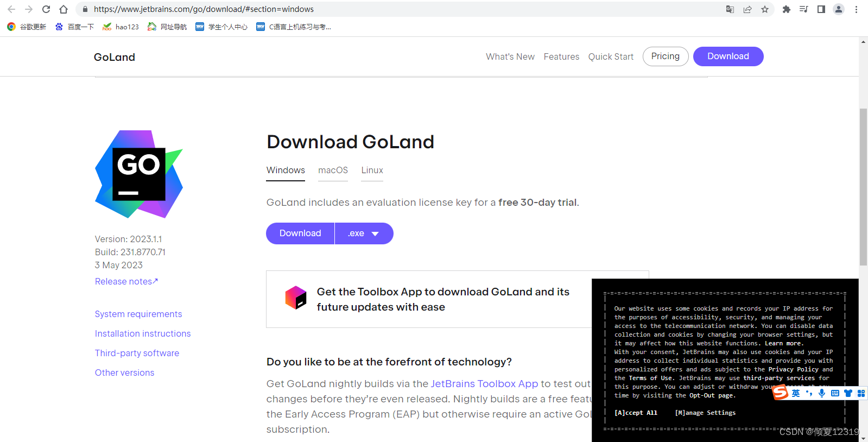Viewport: 868px width, 442px height.
Task: Click the Version: 2023.1.1 text
Action: pos(128,239)
